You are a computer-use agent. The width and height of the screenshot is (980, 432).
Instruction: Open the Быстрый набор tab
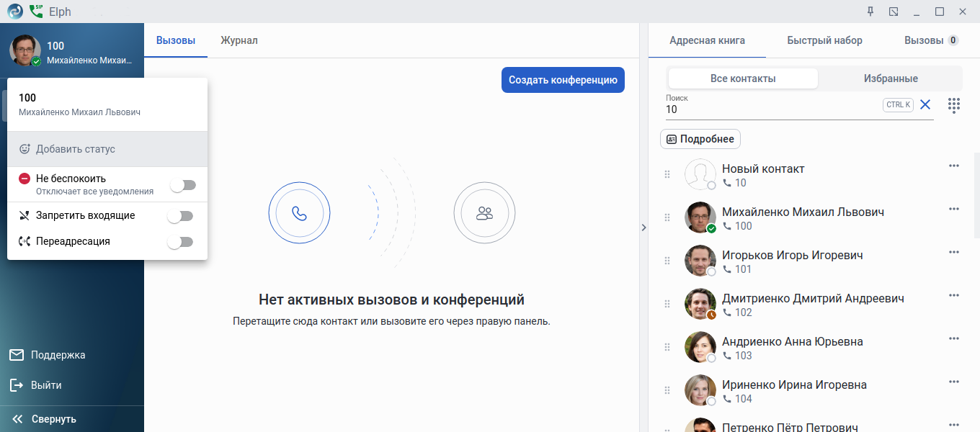824,40
